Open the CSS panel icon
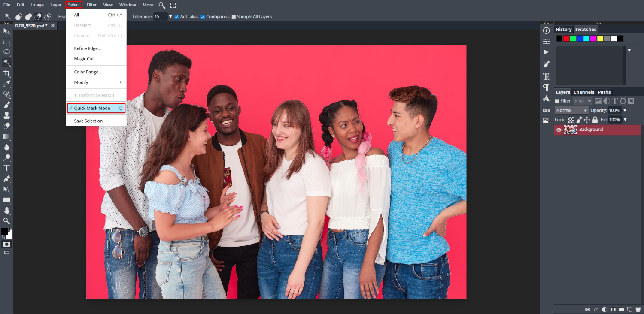 coord(546,110)
